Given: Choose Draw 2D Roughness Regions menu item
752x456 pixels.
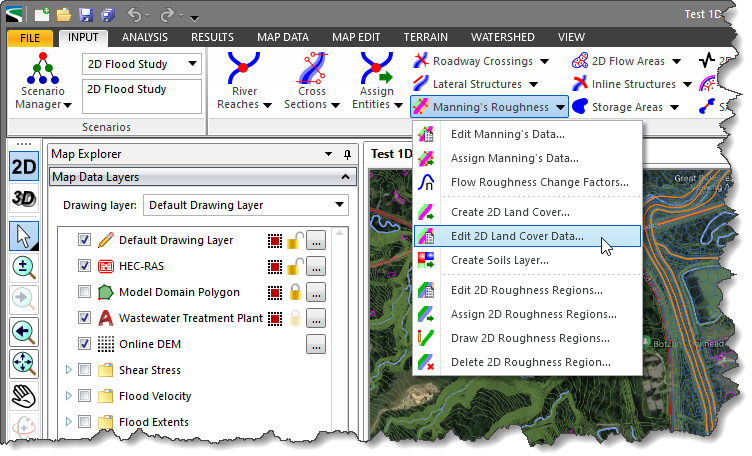Looking at the screenshot, I should [x=527, y=338].
